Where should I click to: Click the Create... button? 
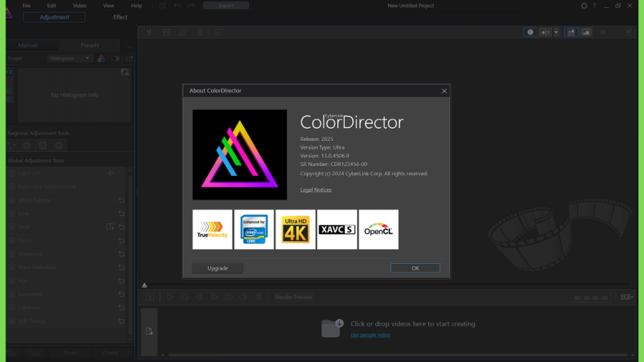tap(112, 353)
